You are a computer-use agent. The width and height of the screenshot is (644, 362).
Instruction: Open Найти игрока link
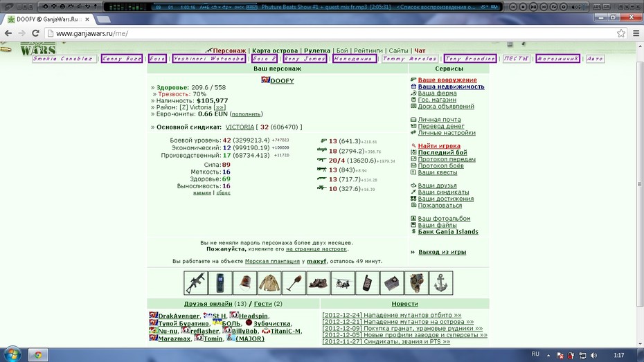[439, 146]
